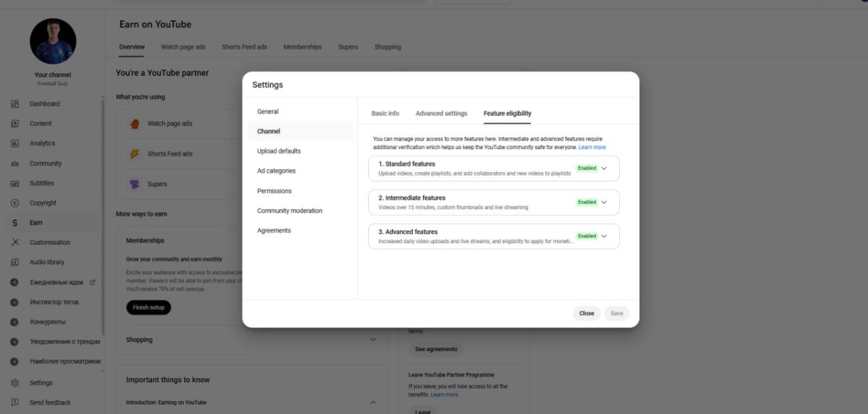Image resolution: width=868 pixels, height=414 pixels.
Task: Switch to the Basic info tab
Action: click(385, 114)
